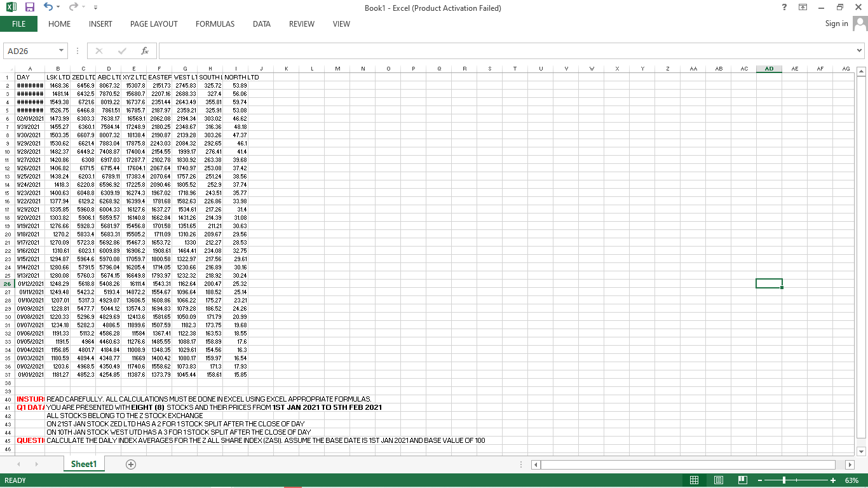Switch to the FORMULAS ribbon tab
The height and width of the screenshot is (488, 868).
tap(215, 24)
